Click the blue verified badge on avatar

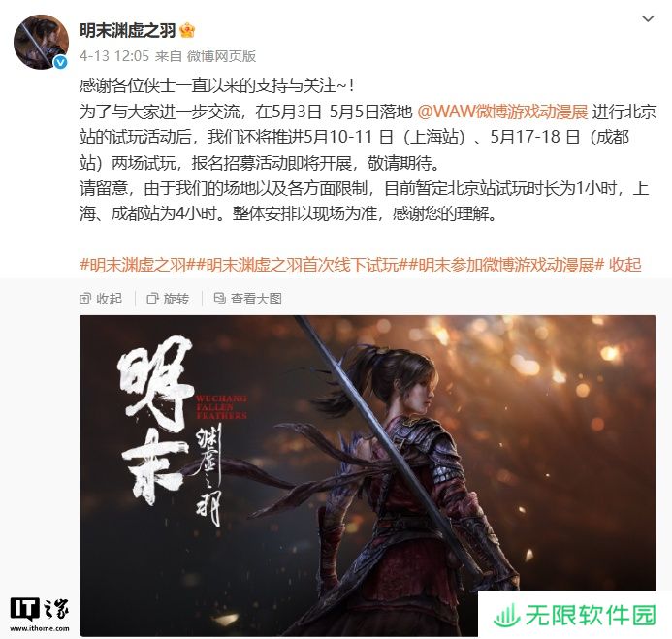point(61,62)
